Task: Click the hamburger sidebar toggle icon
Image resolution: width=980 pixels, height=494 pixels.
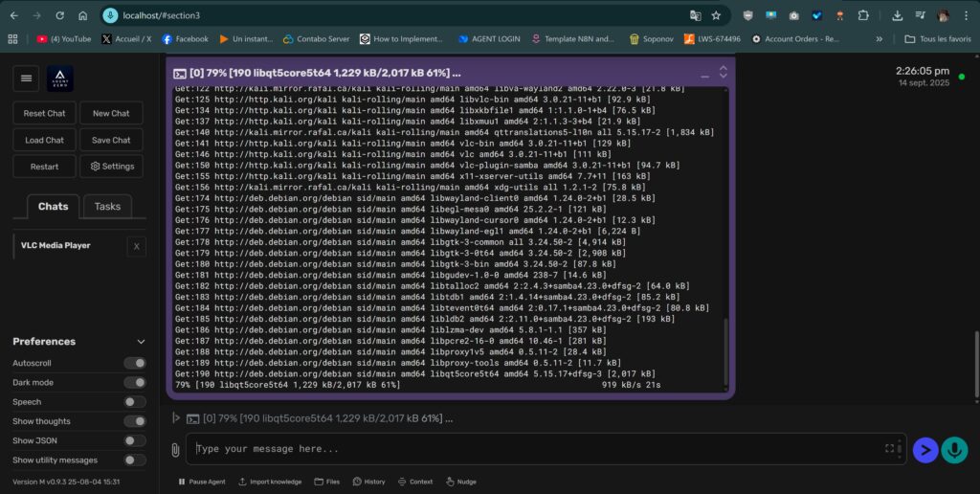Action: 27,79
